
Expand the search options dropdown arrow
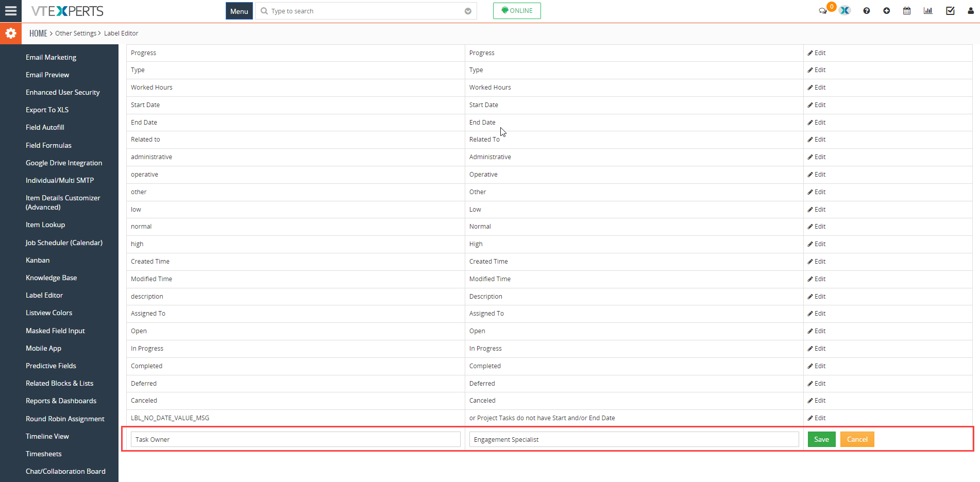(468, 11)
